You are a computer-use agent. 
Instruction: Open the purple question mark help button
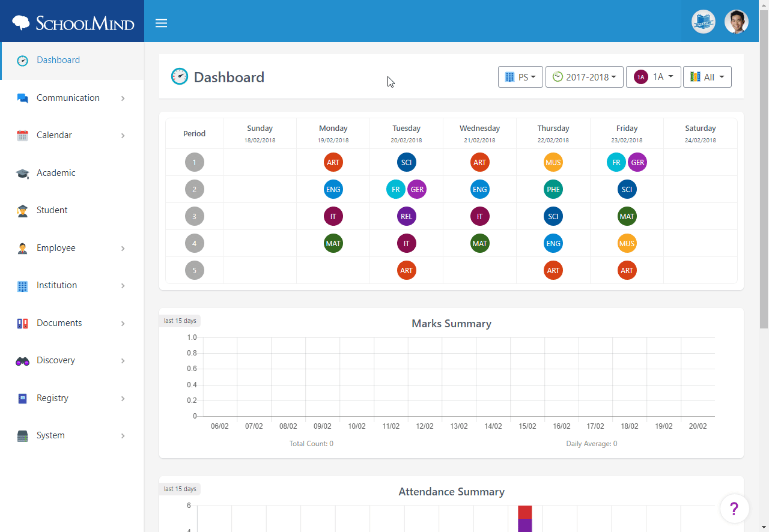click(x=734, y=509)
